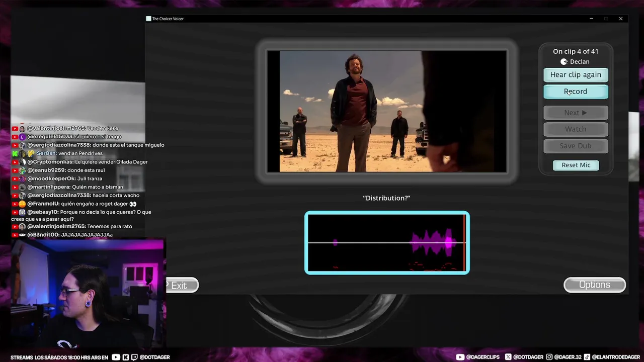Start recording with the Record button
This screenshot has height=362, width=644.
coord(576,92)
